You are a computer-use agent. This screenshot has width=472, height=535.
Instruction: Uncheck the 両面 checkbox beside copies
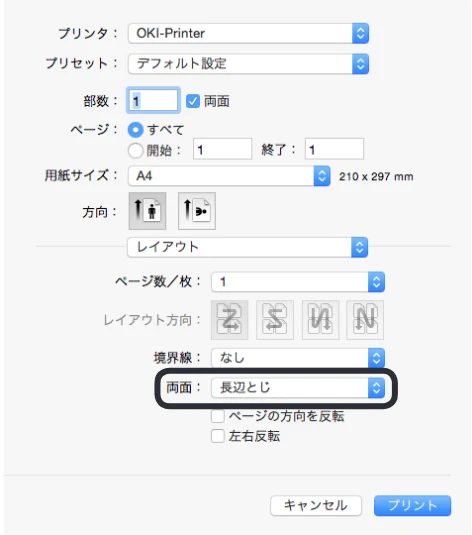pyautogui.click(x=193, y=101)
